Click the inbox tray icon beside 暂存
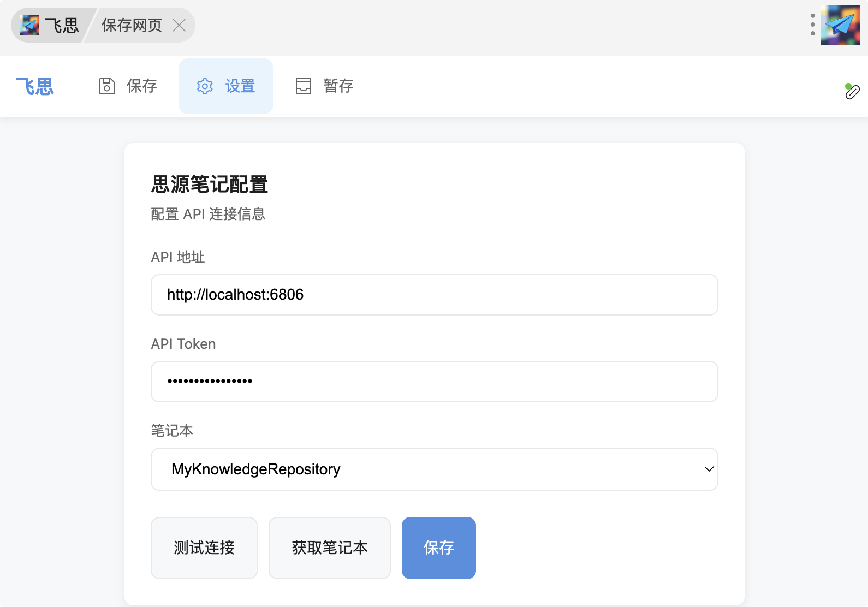The width and height of the screenshot is (868, 607). point(304,86)
